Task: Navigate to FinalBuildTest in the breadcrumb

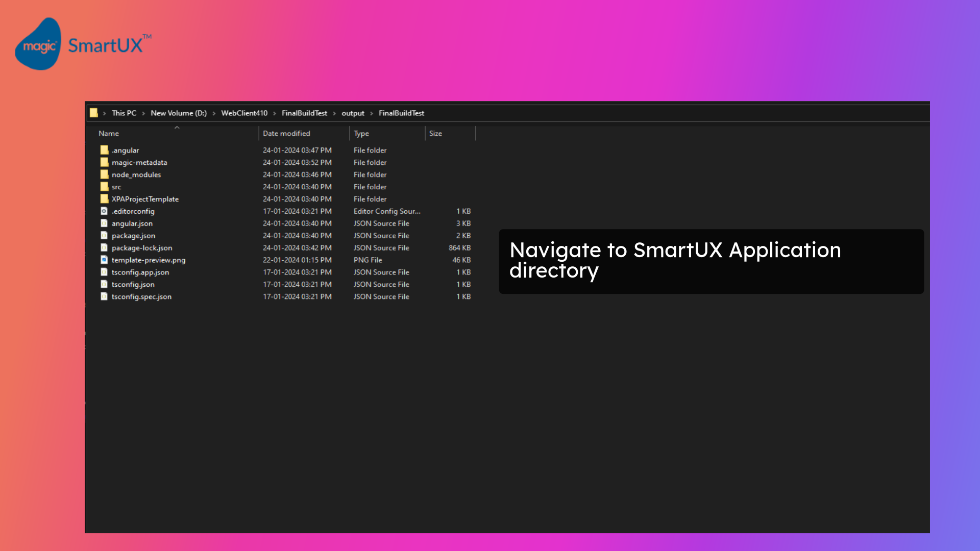Action: [304, 113]
